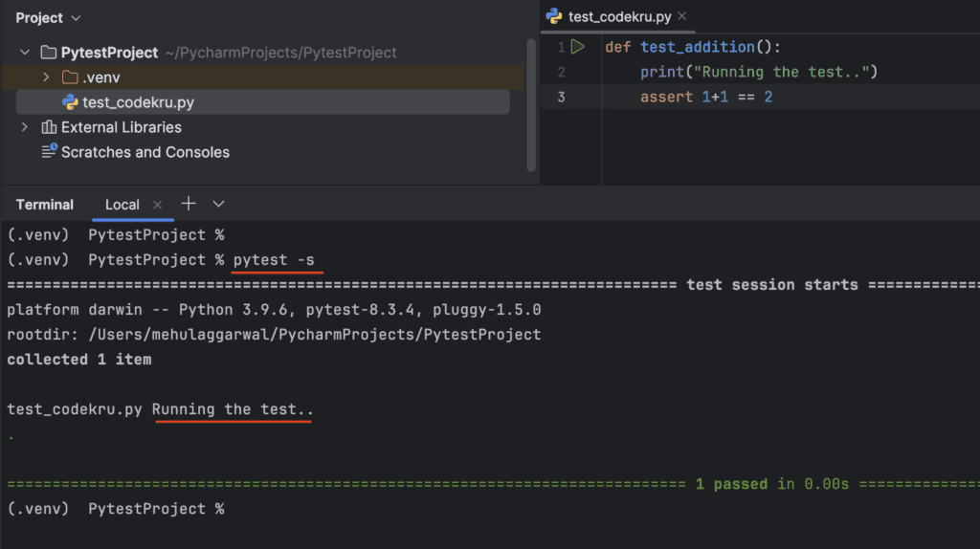Collapse the PytestProject root node
980x549 pixels.
(x=25, y=53)
